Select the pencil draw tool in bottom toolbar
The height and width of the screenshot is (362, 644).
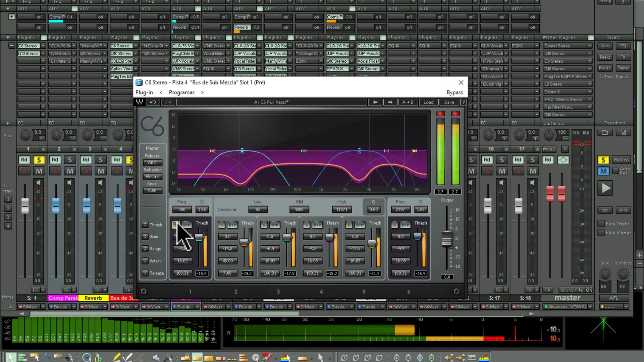tap(116, 358)
